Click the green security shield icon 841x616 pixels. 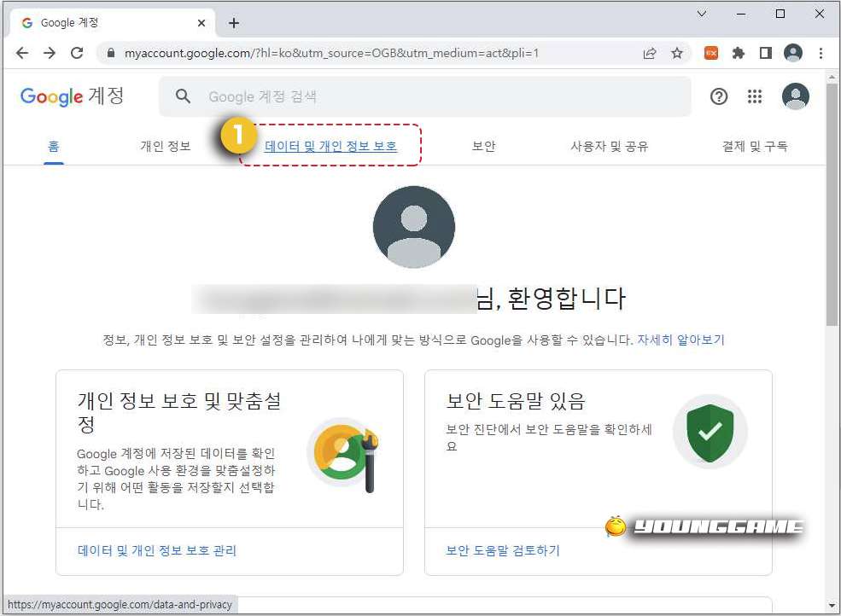tap(710, 432)
